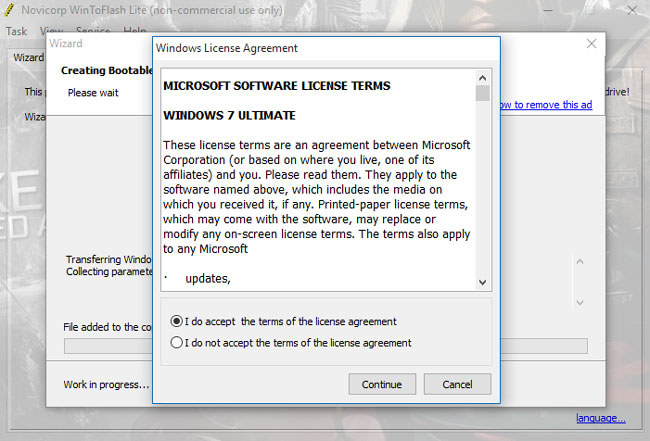Click 'Work in progress...' status text
This screenshot has height=441, width=650.
point(106,385)
